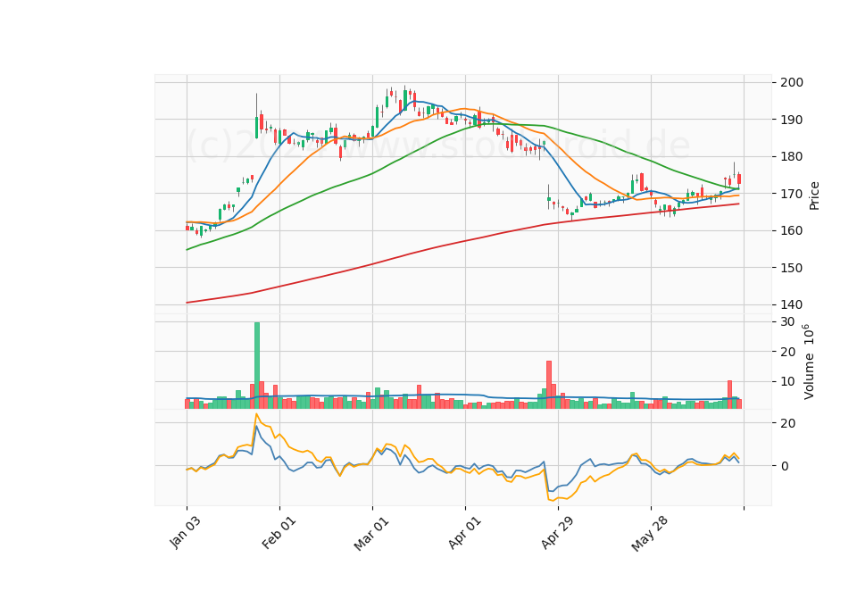Click the Apr 29 date label
The image size is (857, 616).
click(557, 532)
